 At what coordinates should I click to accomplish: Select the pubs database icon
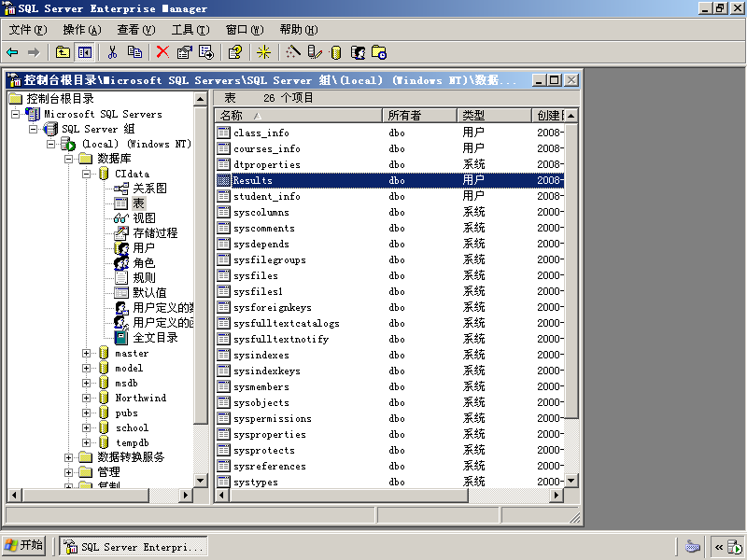point(104,413)
